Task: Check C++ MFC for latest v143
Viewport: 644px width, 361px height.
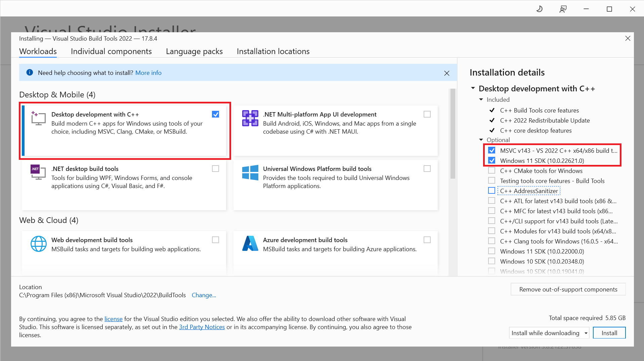Action: [492, 211]
